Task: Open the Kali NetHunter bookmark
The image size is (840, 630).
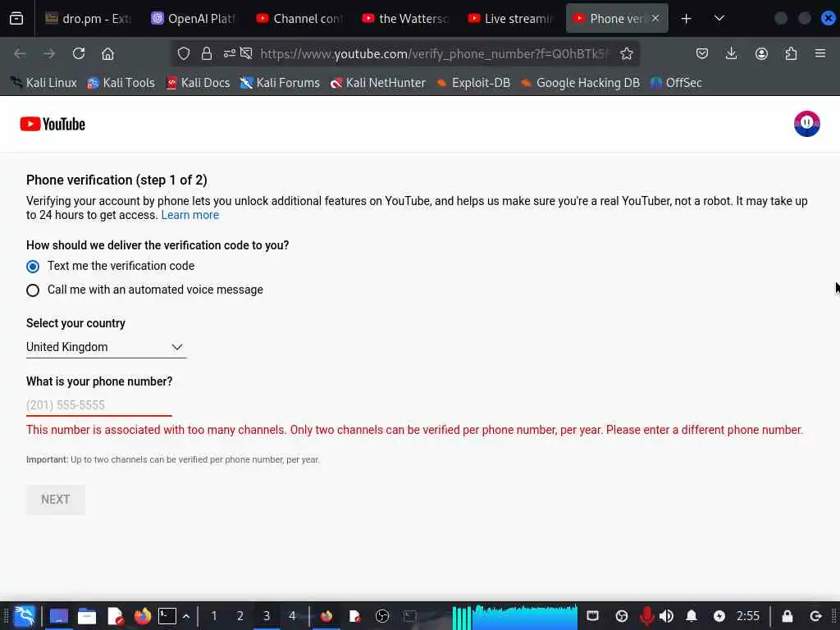Action: (378, 83)
